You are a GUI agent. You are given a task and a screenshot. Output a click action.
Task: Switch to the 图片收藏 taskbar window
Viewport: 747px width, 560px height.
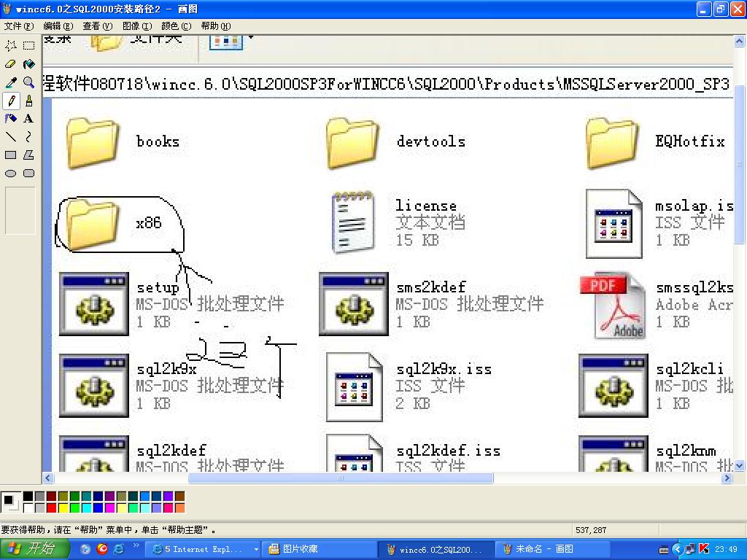point(320,550)
